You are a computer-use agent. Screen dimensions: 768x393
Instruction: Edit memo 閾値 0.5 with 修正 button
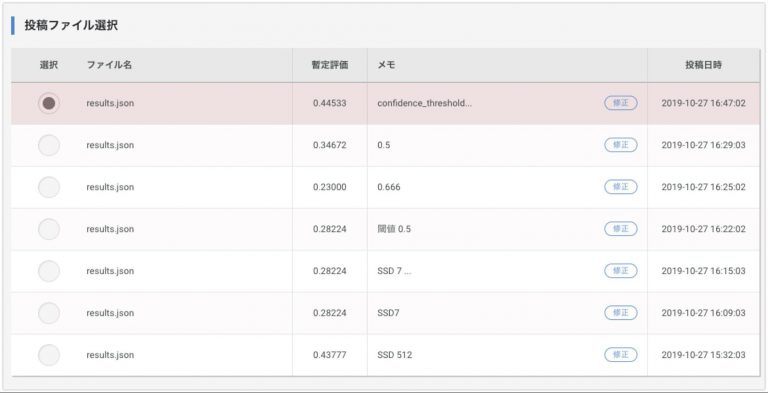click(x=621, y=229)
